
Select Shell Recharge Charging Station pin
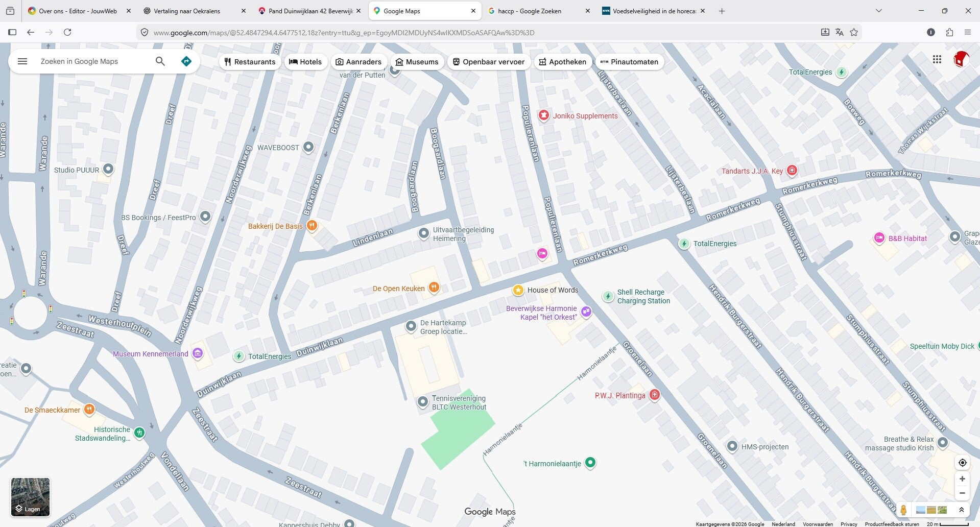click(x=608, y=296)
